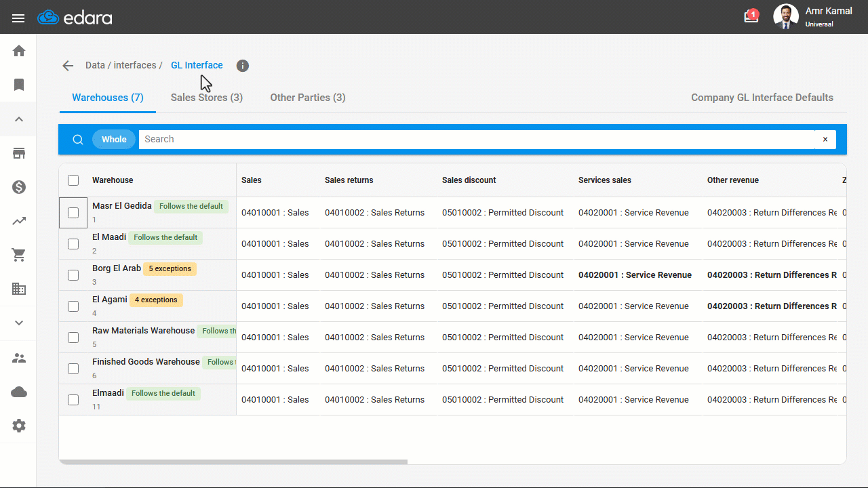Open the cloud sidebar icon
868x488 pixels.
point(19,392)
